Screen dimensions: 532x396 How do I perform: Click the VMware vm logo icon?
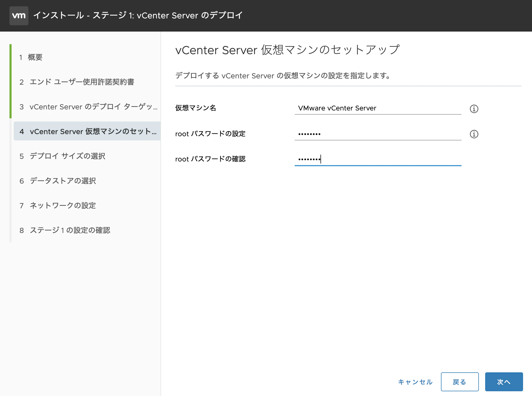pos(19,16)
